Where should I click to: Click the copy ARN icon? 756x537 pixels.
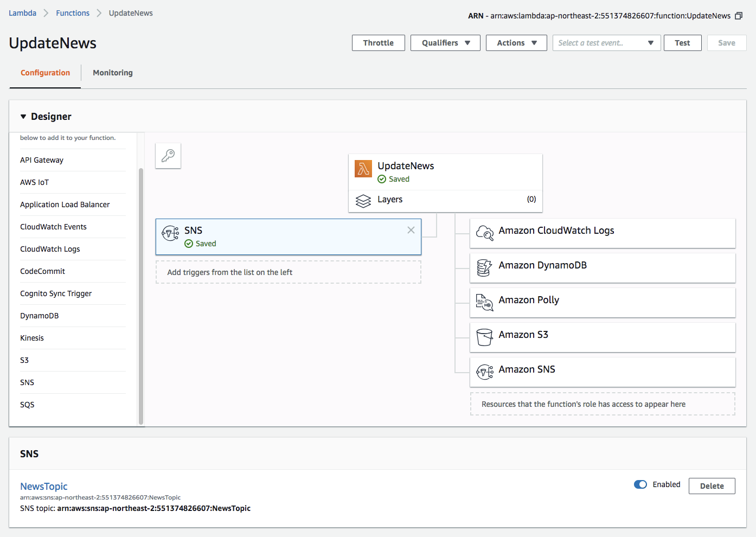739,16
